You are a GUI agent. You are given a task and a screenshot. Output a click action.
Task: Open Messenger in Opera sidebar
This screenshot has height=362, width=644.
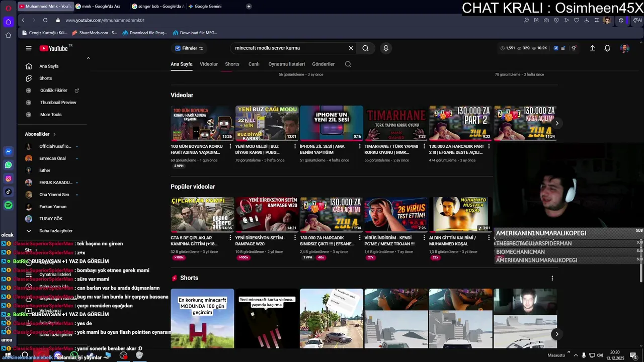point(8,151)
